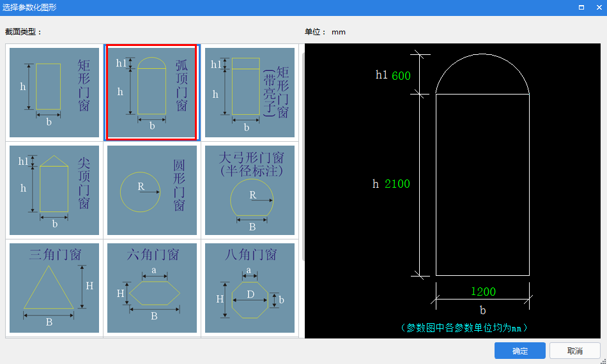This screenshot has height=364, width=607.
Task: Select the 六角门窗 hexagon thumbnail
Action: (x=152, y=288)
